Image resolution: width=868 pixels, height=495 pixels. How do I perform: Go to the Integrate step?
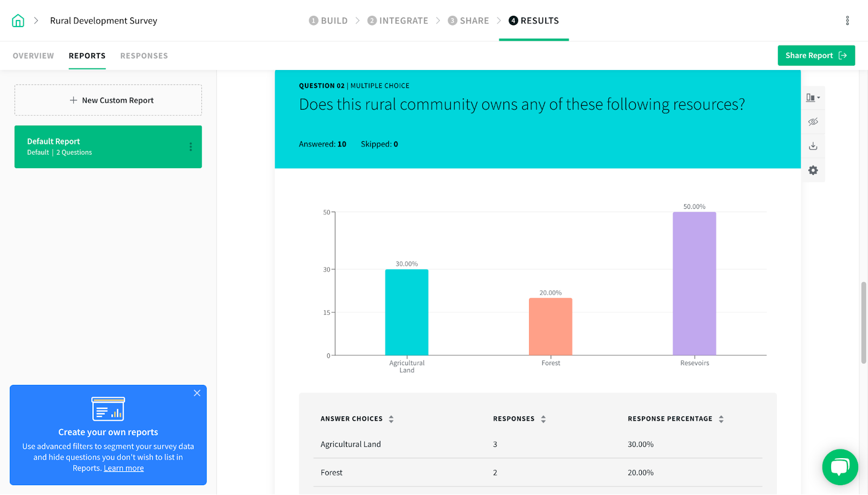[398, 21]
